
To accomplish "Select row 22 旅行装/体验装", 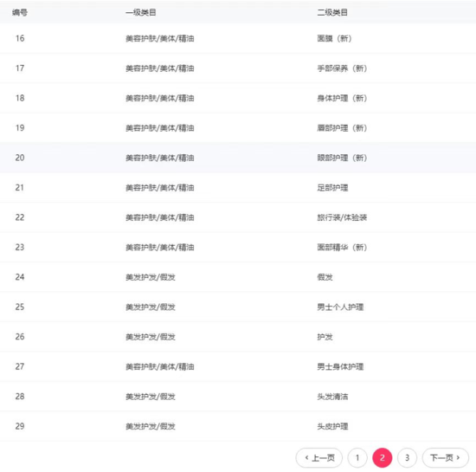I will [x=238, y=217].
